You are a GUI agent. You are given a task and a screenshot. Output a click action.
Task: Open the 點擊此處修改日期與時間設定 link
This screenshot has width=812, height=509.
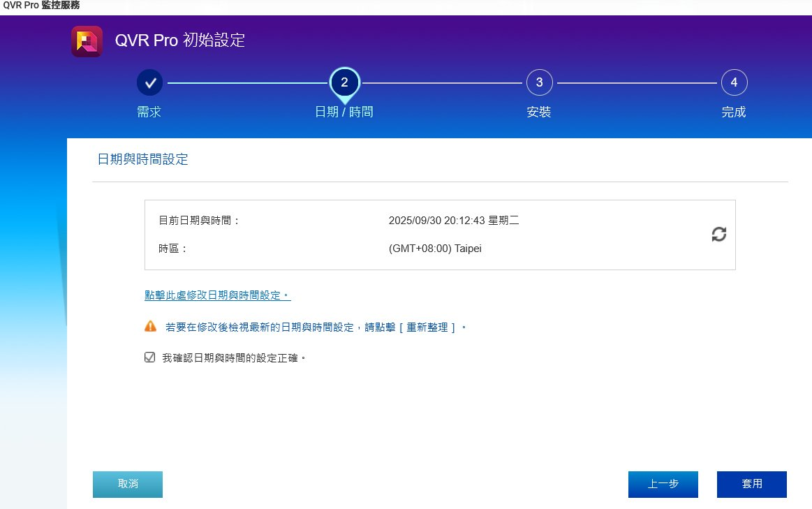coord(217,295)
